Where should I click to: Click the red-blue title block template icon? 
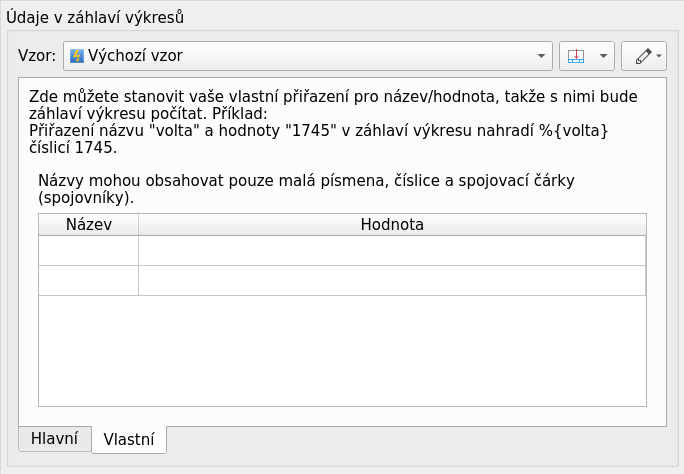point(575,56)
